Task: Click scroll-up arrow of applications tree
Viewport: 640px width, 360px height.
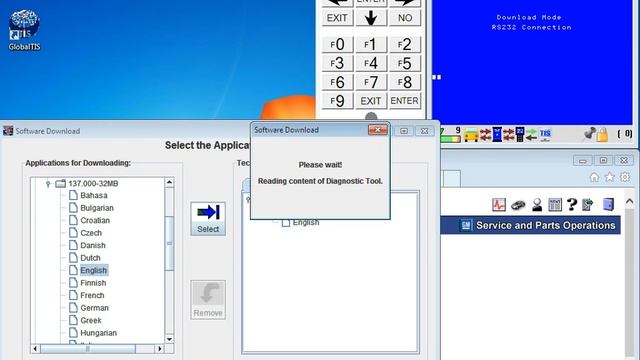Action: pos(169,182)
